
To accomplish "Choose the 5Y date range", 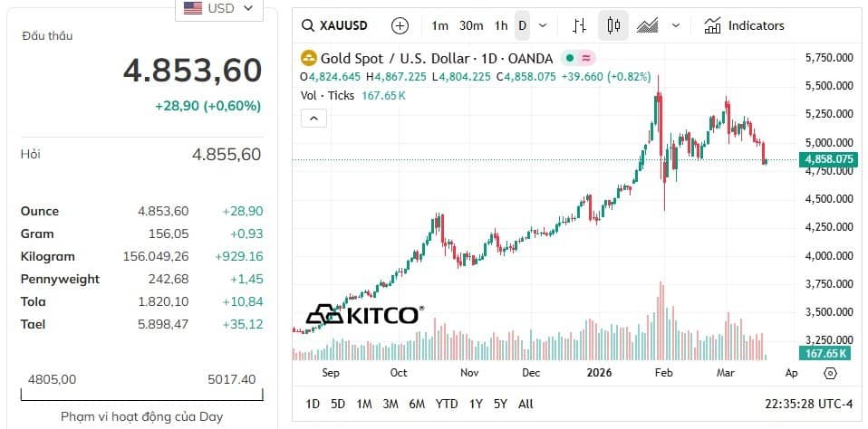I will tap(500, 405).
